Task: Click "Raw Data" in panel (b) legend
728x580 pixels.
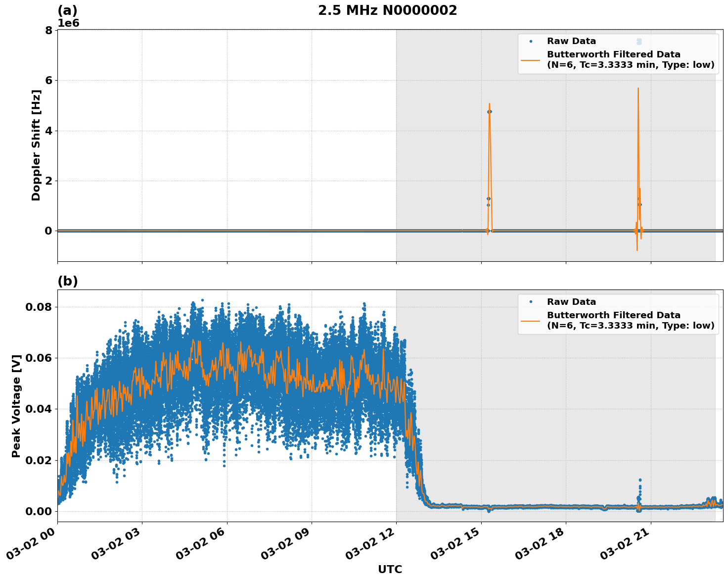Action: (571, 302)
